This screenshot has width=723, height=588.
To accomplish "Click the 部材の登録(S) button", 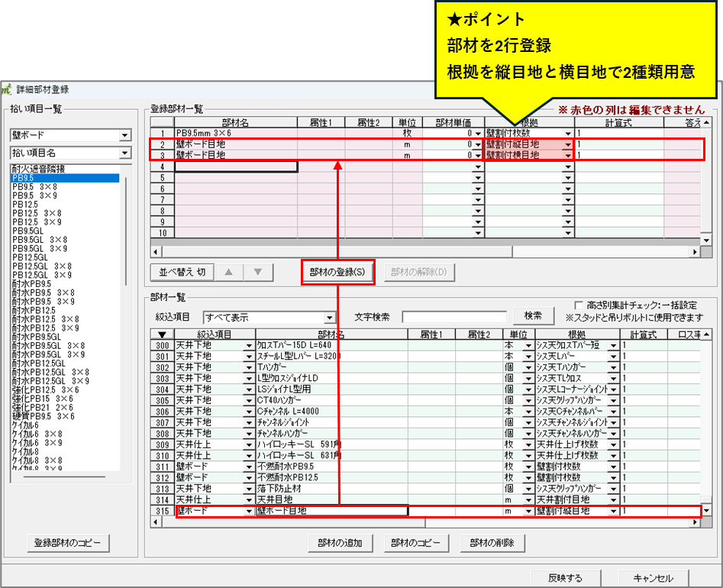I will [337, 272].
